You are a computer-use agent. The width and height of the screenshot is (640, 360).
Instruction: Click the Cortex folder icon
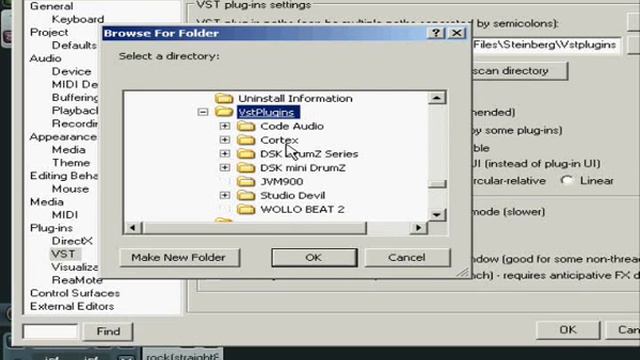click(x=246, y=140)
